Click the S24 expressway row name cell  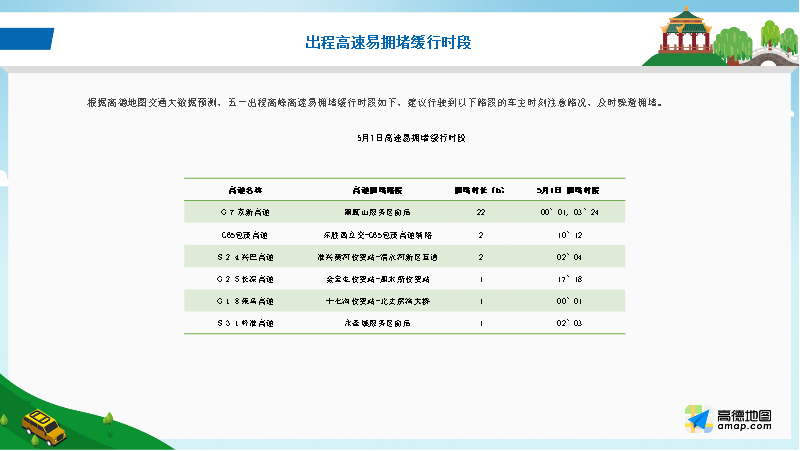(x=245, y=256)
